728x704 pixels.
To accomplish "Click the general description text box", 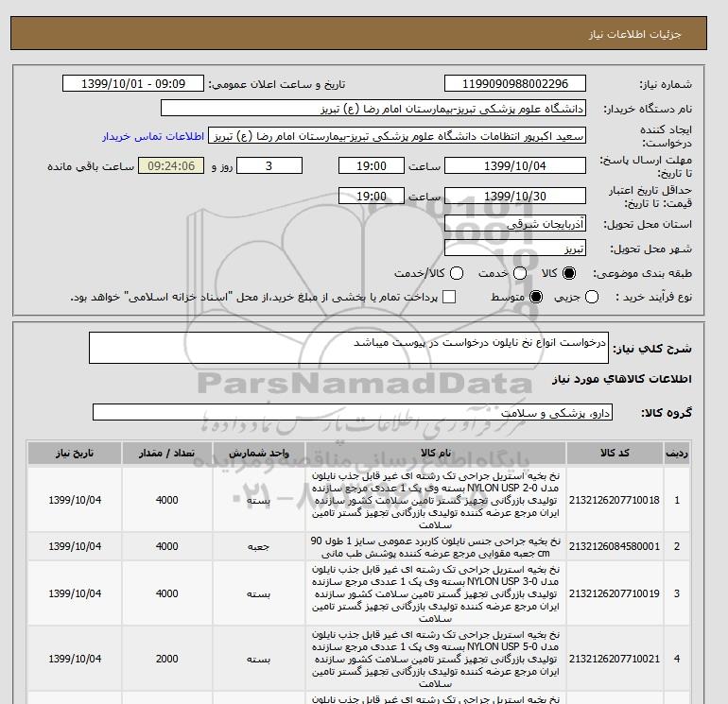I will (349, 348).
